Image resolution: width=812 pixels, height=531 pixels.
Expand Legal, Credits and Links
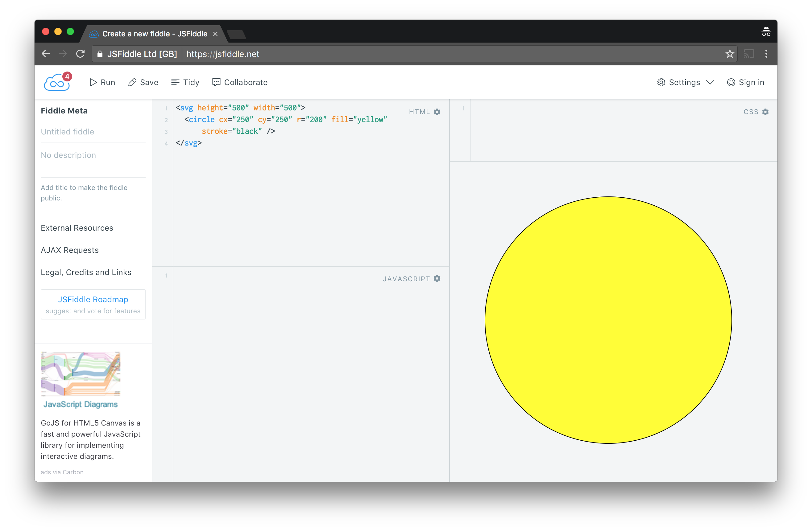pos(86,272)
